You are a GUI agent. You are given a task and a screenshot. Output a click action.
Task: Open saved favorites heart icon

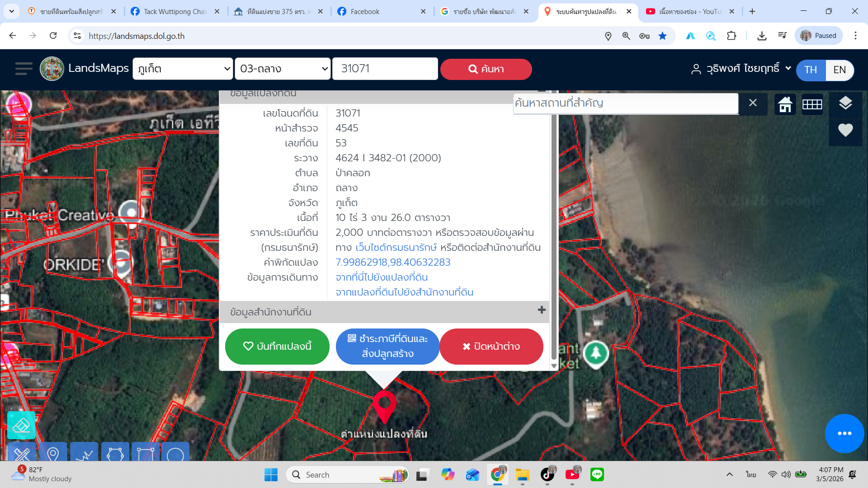coord(845,130)
